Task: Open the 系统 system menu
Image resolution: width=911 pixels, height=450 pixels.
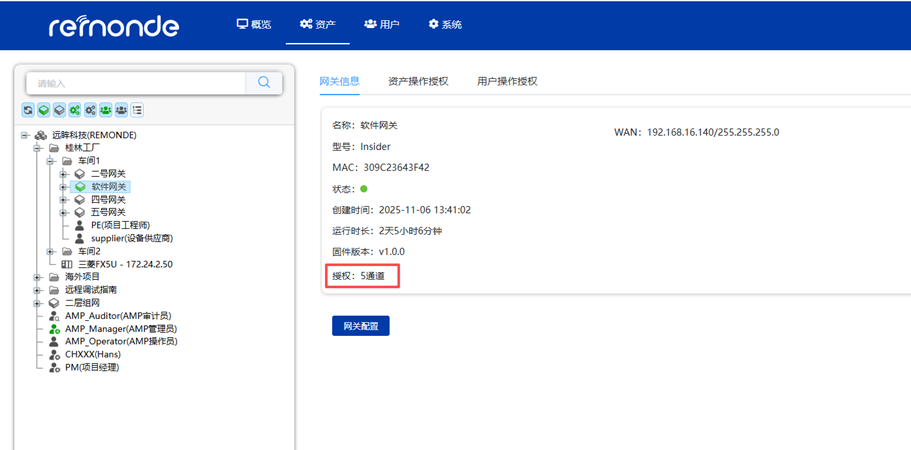Action: tap(445, 24)
